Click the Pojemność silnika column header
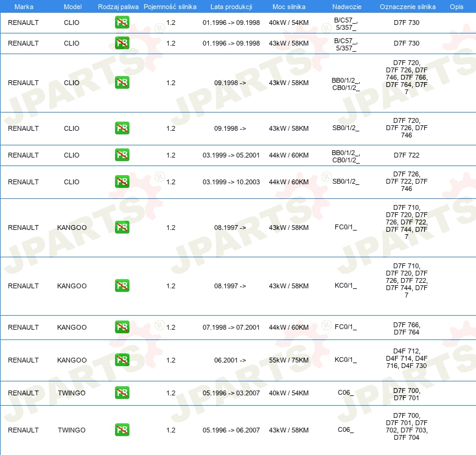476x455 pixels. (170, 7)
